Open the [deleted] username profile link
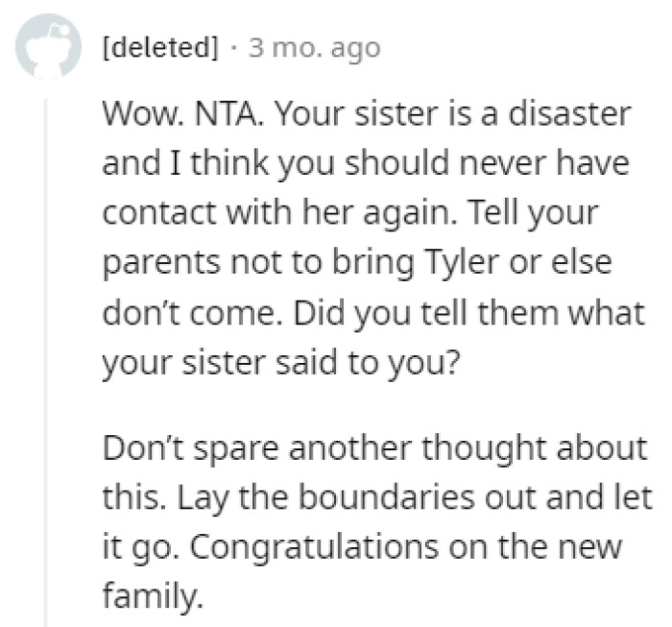 tap(160, 47)
